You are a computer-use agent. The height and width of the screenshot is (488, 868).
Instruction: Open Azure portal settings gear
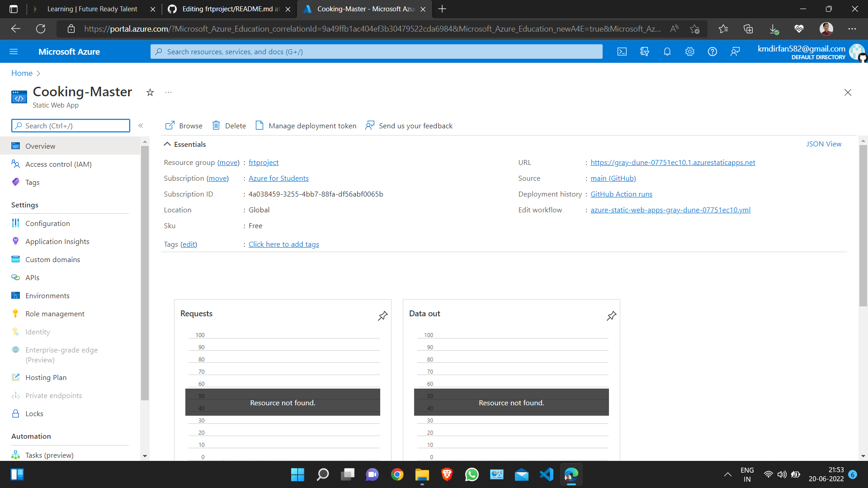point(690,52)
